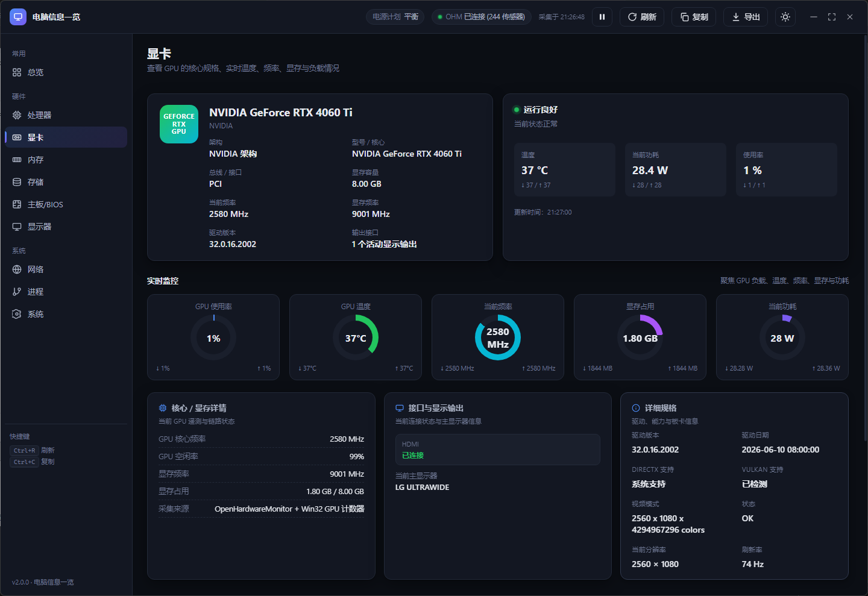The height and width of the screenshot is (596, 868).
Task: Open the 总览 overview page
Action: click(x=66, y=72)
